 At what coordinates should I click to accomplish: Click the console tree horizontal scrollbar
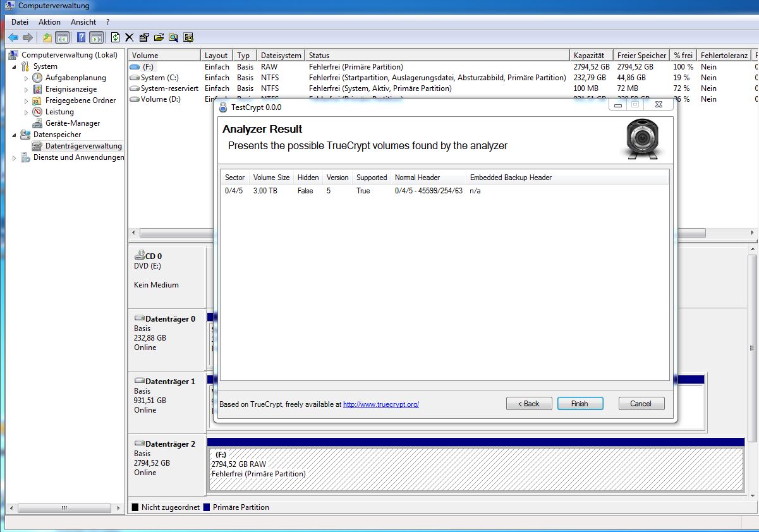tap(64, 508)
